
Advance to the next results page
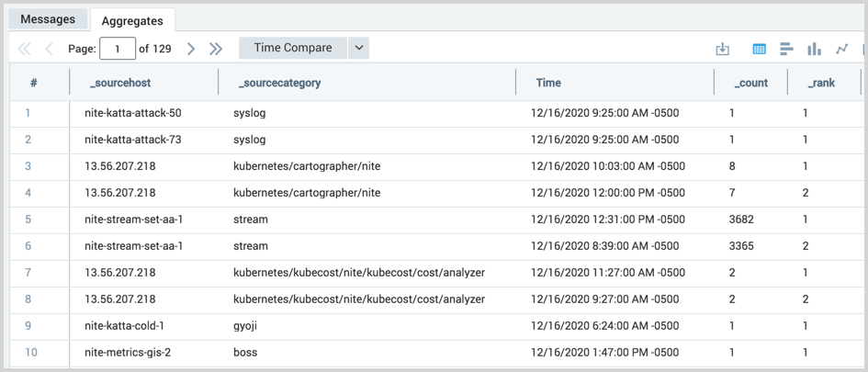click(191, 49)
